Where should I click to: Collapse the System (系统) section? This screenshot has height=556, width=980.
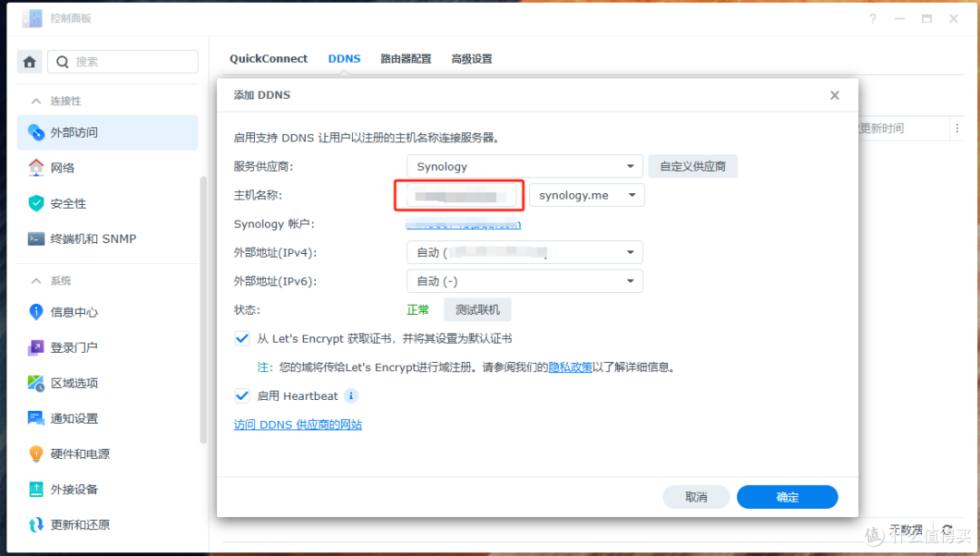pyautogui.click(x=36, y=280)
